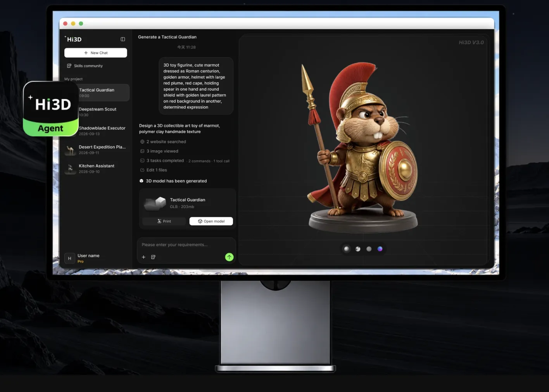The image size is (549, 392).
Task: Click Open model button
Action: click(211, 221)
